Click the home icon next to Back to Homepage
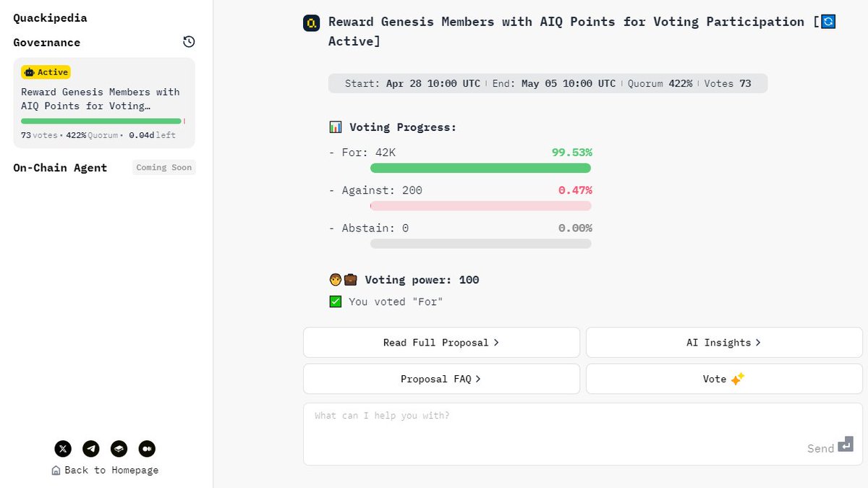This screenshot has width=868, height=488. tap(56, 471)
